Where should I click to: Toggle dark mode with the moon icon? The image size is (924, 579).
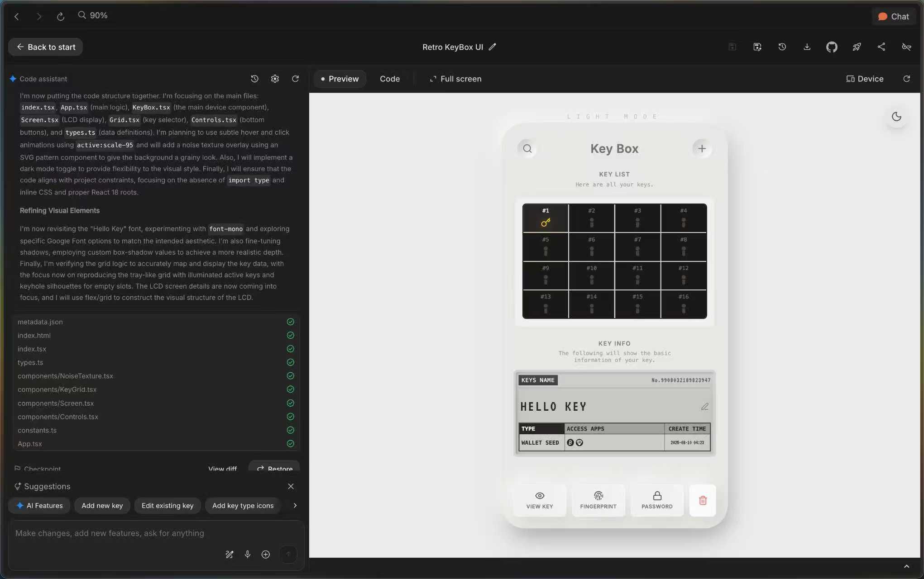896,117
